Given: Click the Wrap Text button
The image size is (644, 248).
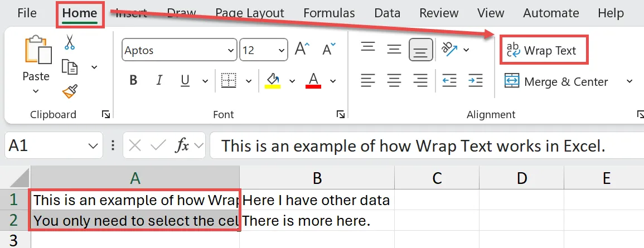Looking at the screenshot, I should point(543,51).
